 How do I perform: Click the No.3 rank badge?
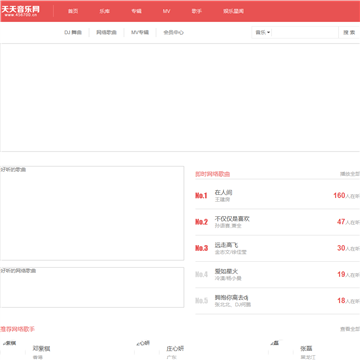point(201,248)
